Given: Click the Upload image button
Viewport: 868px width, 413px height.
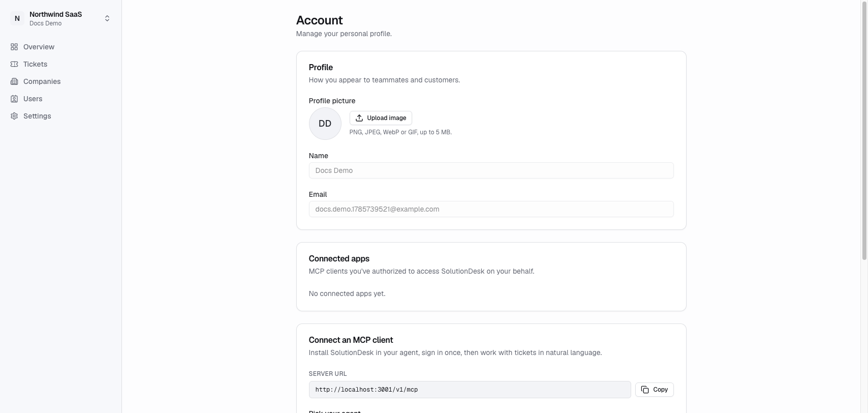Looking at the screenshot, I should [381, 118].
